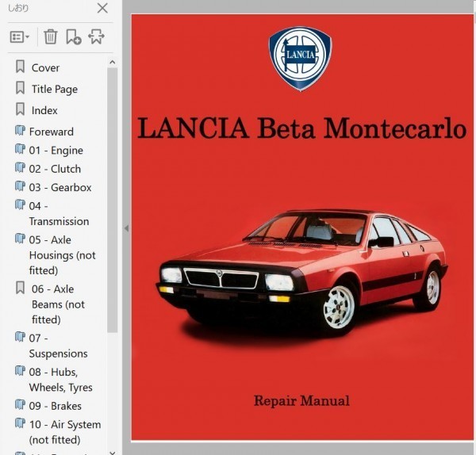The image size is (476, 455).
Task: Click the bookmark icon beside Index
Action: click(x=20, y=109)
